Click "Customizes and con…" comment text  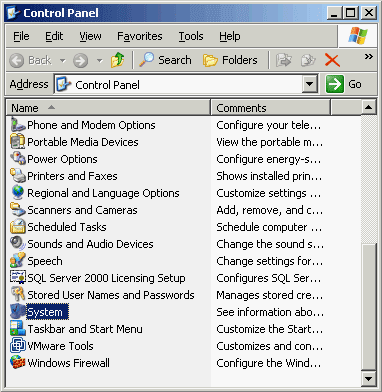pos(269,346)
